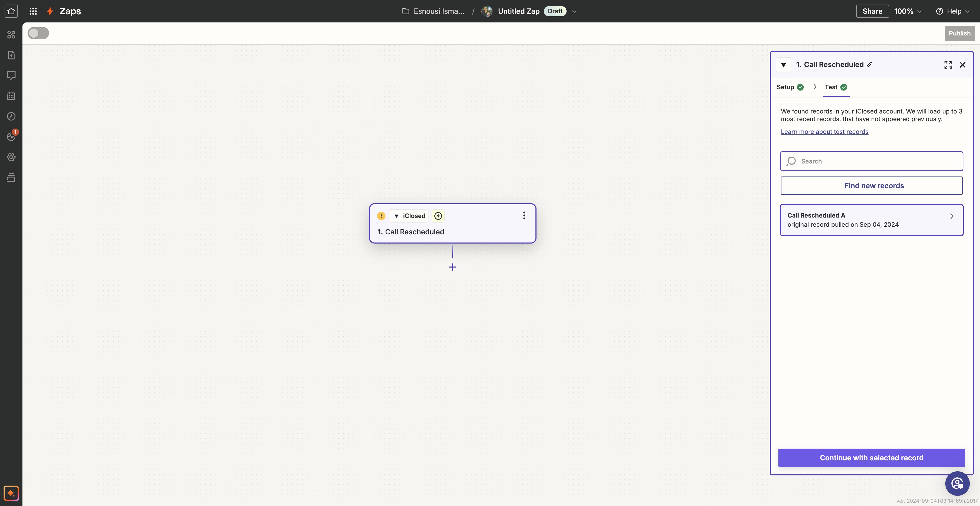
Task: Open the AI copilot icon at bottom-left
Action: (x=11, y=493)
